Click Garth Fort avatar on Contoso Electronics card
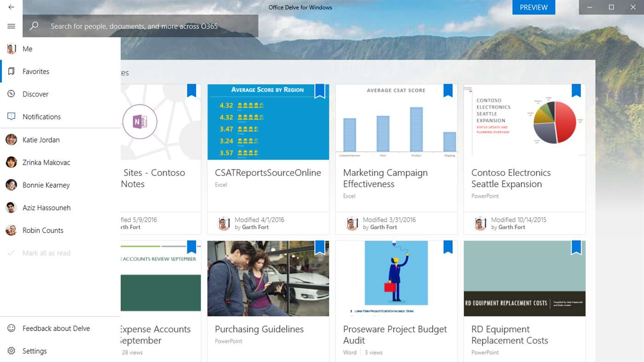 [480, 224]
